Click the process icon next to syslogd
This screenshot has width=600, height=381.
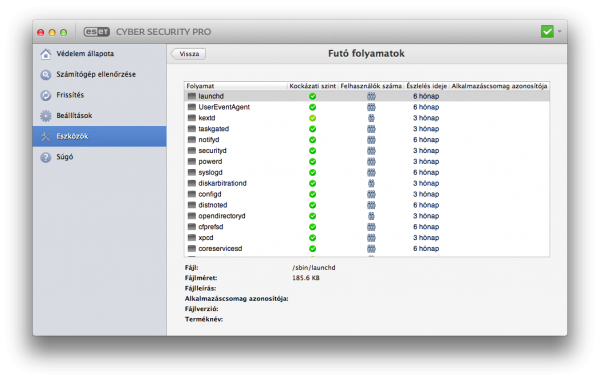point(192,173)
